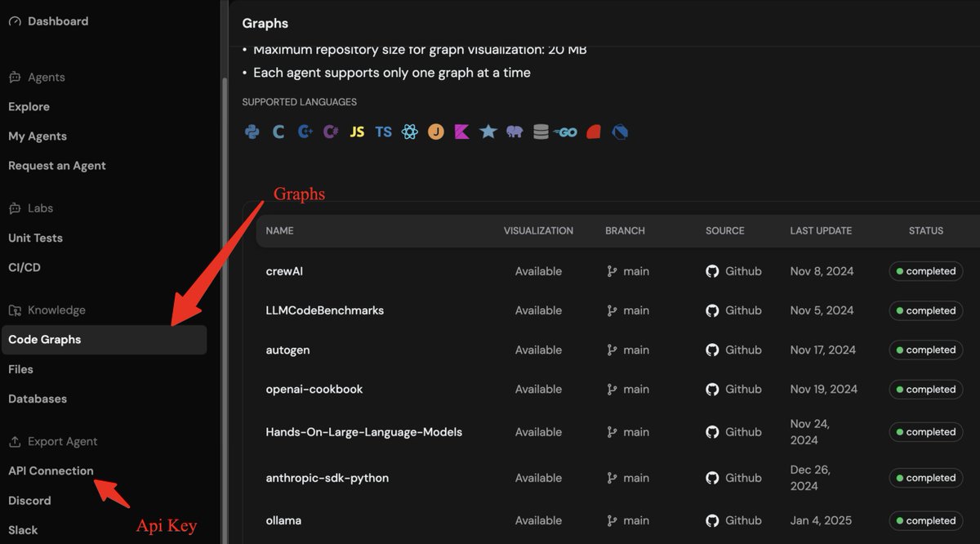
Task: Open Discord export option
Action: tap(29, 501)
